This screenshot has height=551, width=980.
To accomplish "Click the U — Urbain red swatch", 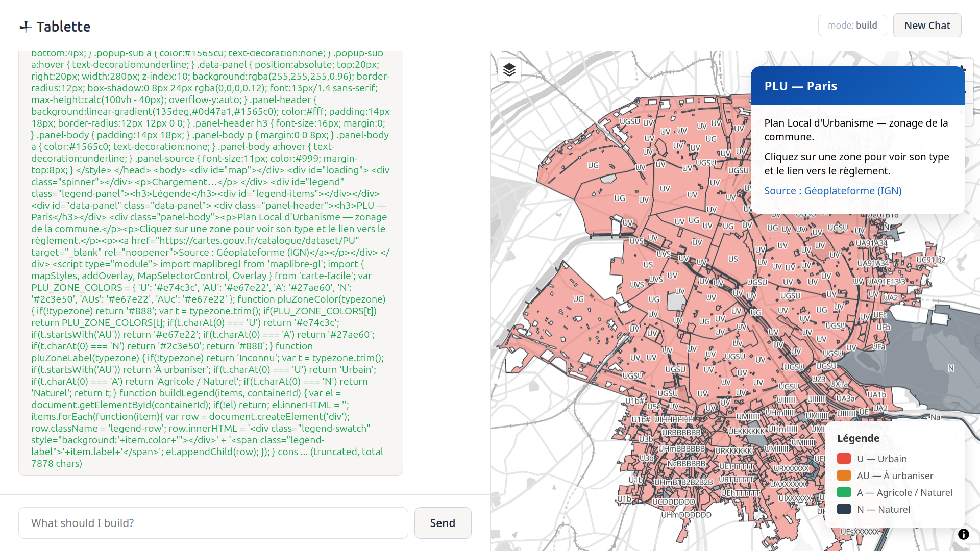I will [844, 459].
